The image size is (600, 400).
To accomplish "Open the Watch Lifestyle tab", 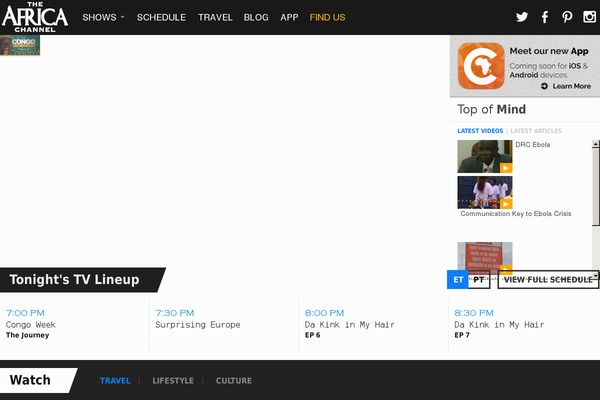I will tap(173, 380).
